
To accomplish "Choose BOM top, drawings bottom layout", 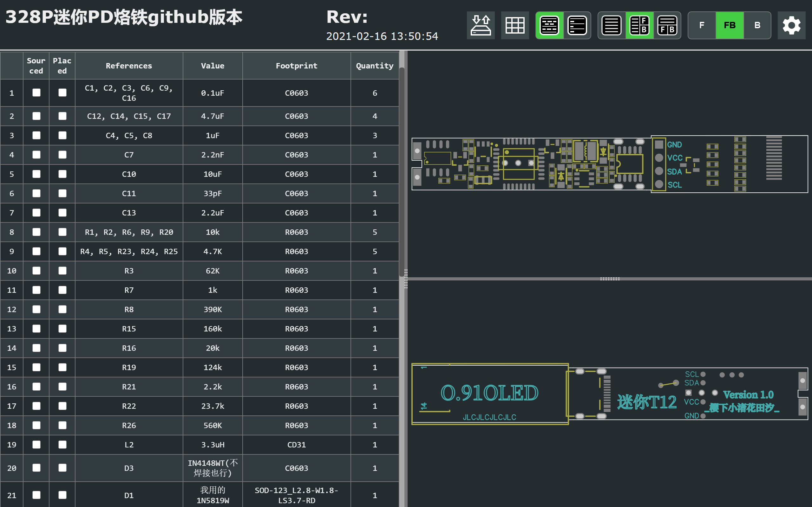I will click(667, 25).
